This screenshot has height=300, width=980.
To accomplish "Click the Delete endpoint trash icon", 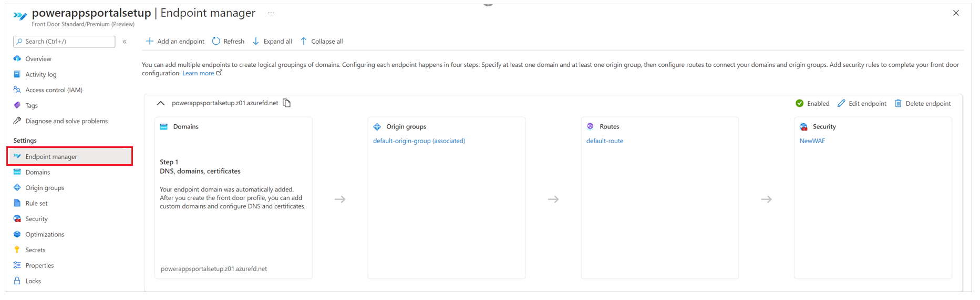I will (898, 103).
